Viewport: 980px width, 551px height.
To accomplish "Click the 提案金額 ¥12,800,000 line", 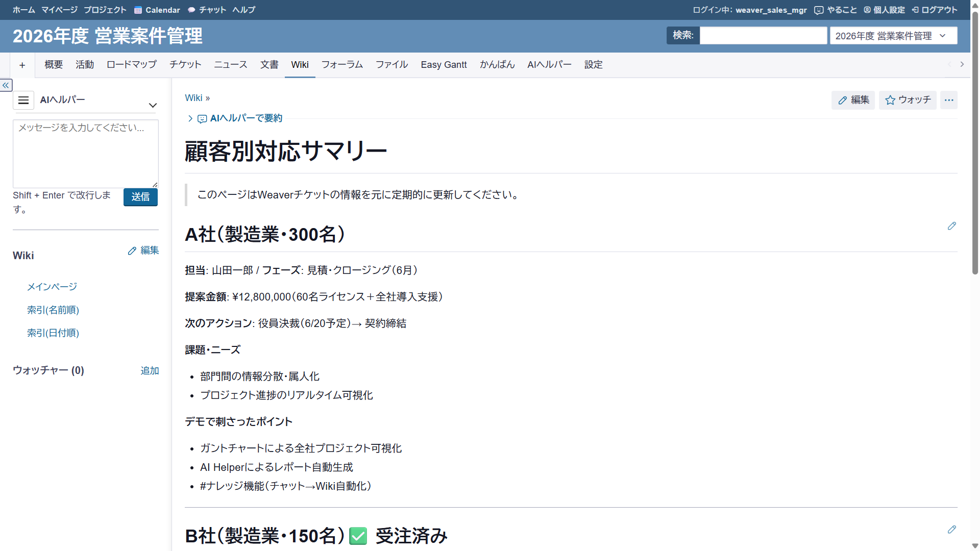I will pyautogui.click(x=314, y=297).
